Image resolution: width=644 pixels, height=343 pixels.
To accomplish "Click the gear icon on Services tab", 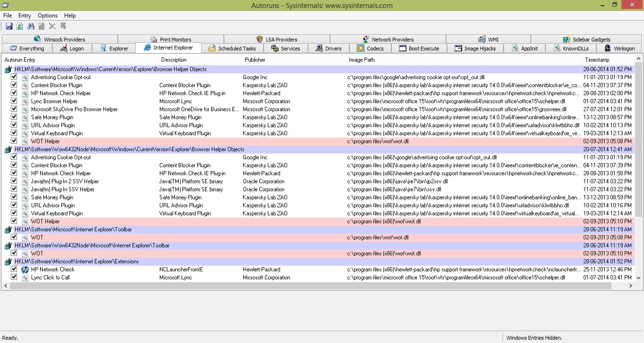I will 275,48.
